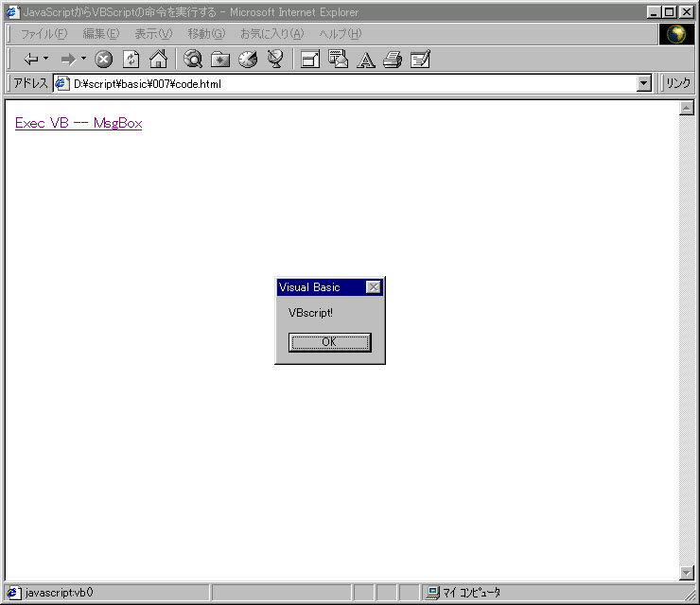Click OK in the Visual Basic dialog

[330, 342]
